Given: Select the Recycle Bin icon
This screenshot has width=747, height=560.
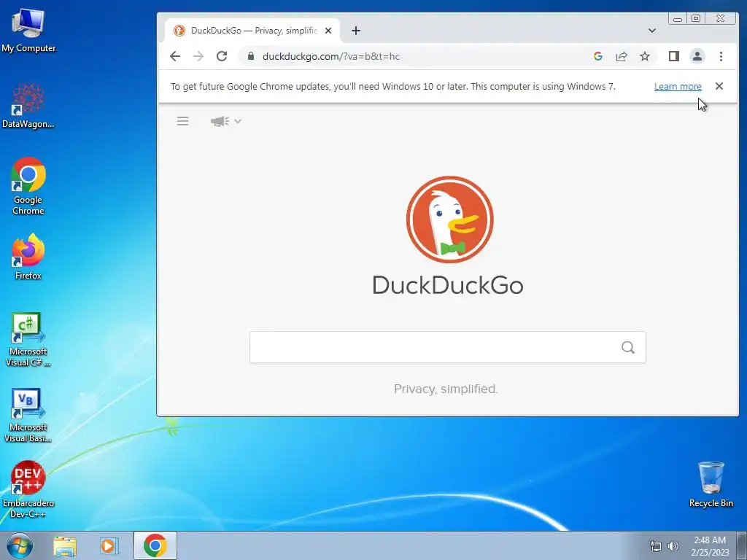Looking at the screenshot, I should pos(711,484).
